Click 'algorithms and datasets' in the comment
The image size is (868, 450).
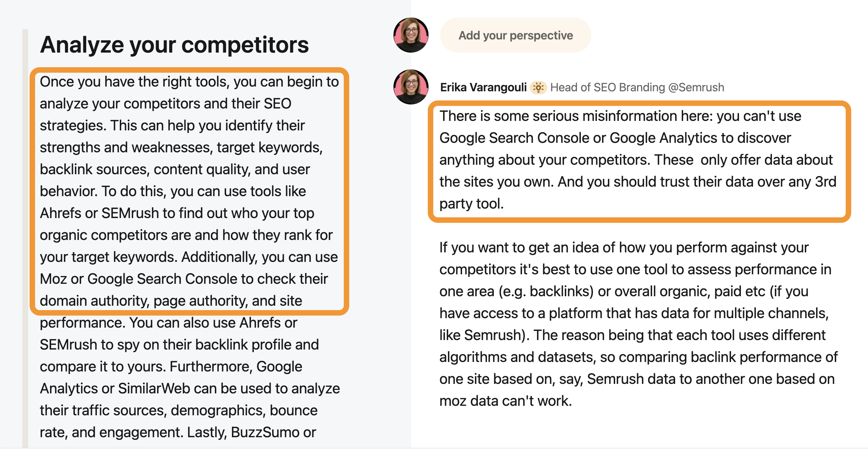click(x=516, y=357)
